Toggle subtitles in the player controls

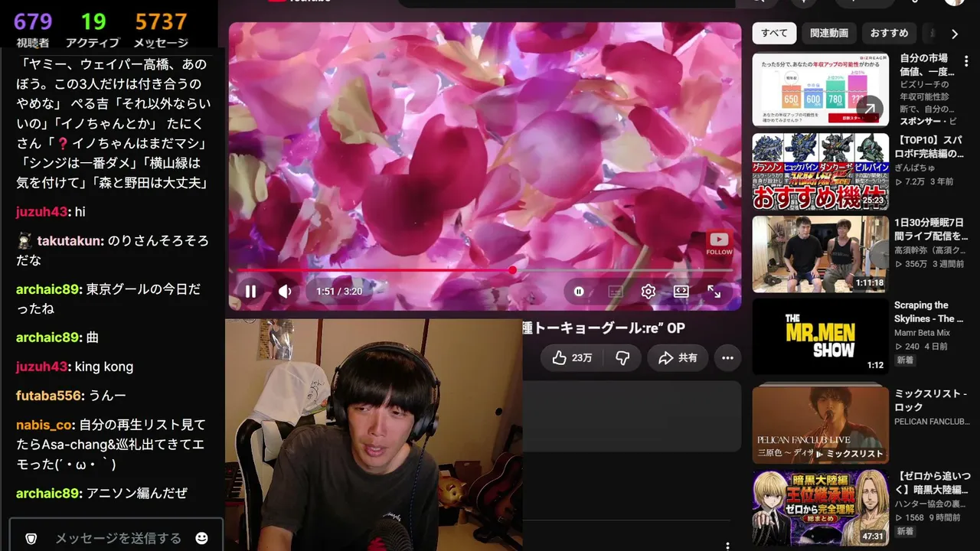click(x=615, y=292)
